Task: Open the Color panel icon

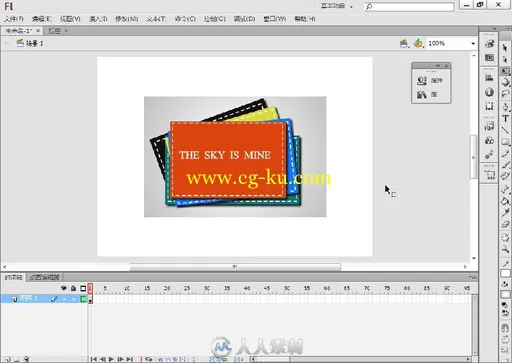Action: (x=489, y=44)
